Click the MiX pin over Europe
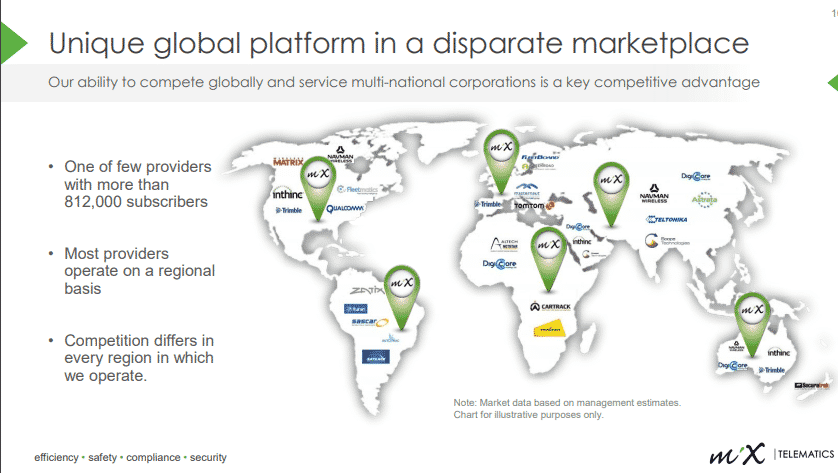 click(x=501, y=161)
